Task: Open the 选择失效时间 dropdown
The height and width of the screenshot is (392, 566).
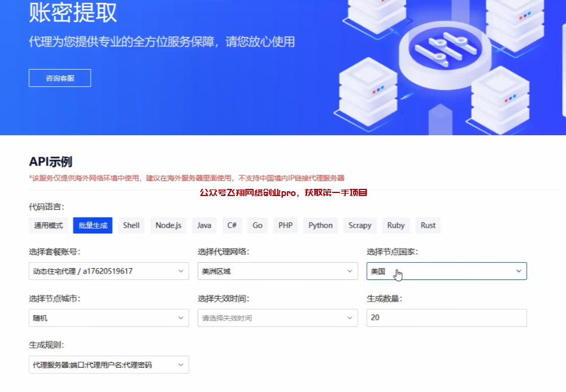Action: tap(277, 318)
